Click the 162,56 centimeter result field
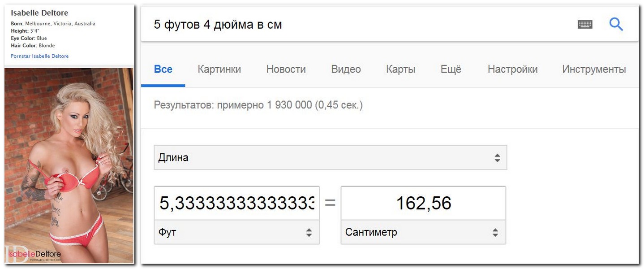Screen dimensions: 644x269 click(423, 204)
